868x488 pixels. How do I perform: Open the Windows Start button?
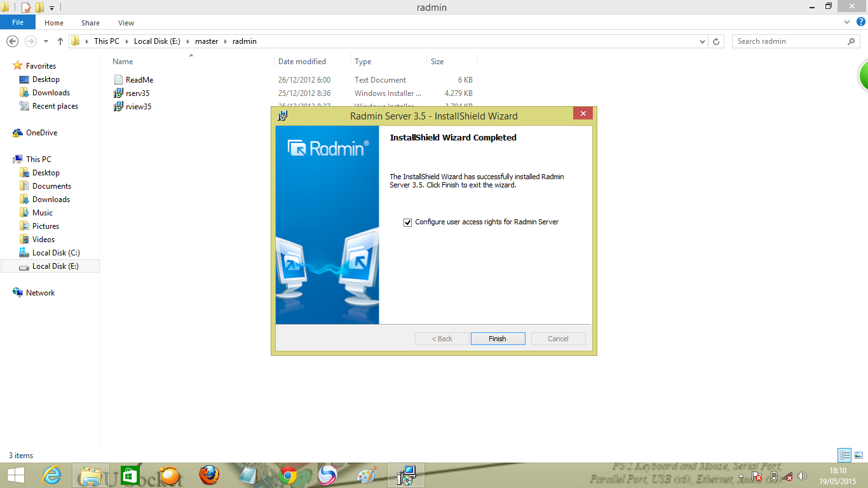coord(15,475)
